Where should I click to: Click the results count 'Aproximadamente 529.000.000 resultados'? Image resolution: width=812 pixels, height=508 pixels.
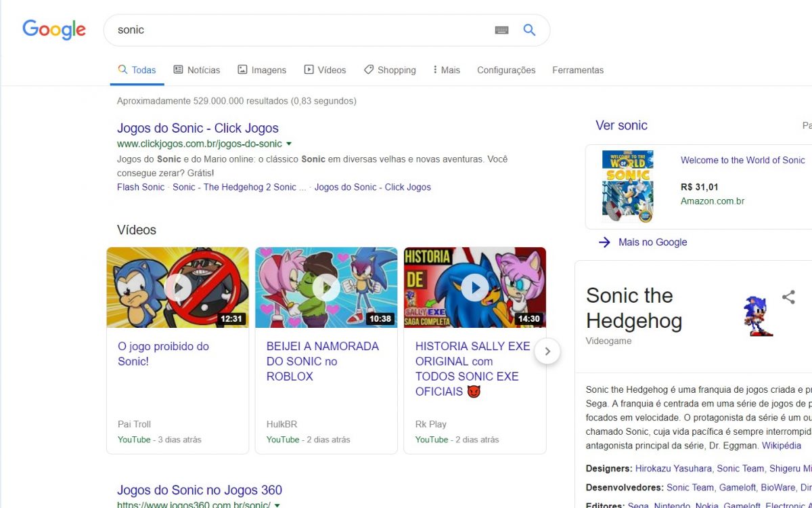coord(203,101)
